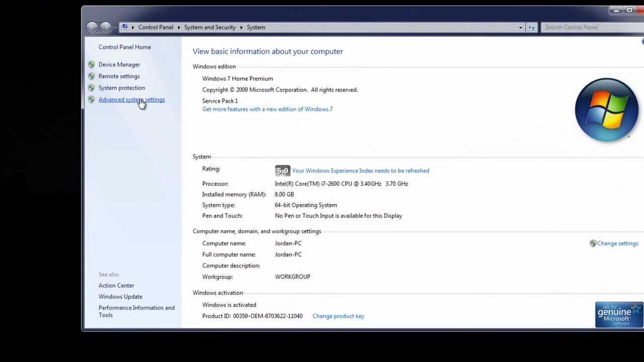
Task: Click the View basic information heading
Action: point(268,51)
